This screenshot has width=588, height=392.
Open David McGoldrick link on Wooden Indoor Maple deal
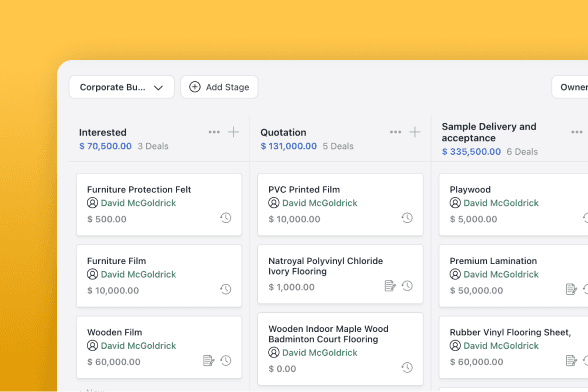pyautogui.click(x=320, y=353)
